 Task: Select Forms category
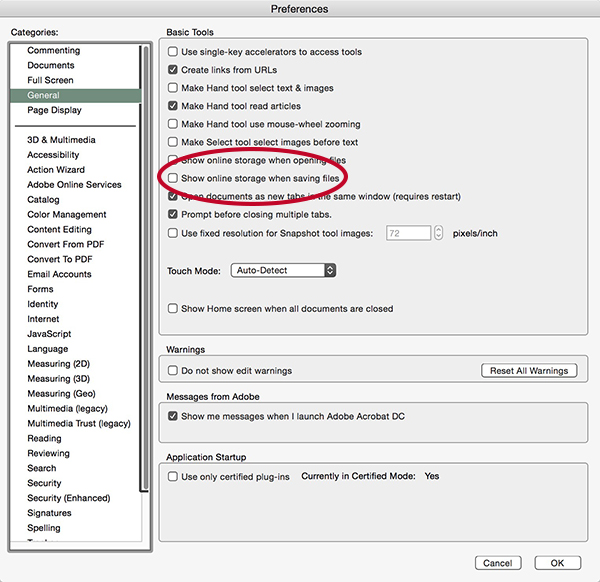(40, 289)
